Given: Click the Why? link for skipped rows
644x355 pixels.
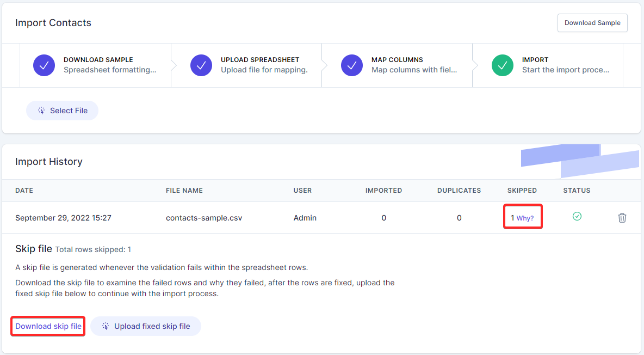Looking at the screenshot, I should [x=525, y=218].
